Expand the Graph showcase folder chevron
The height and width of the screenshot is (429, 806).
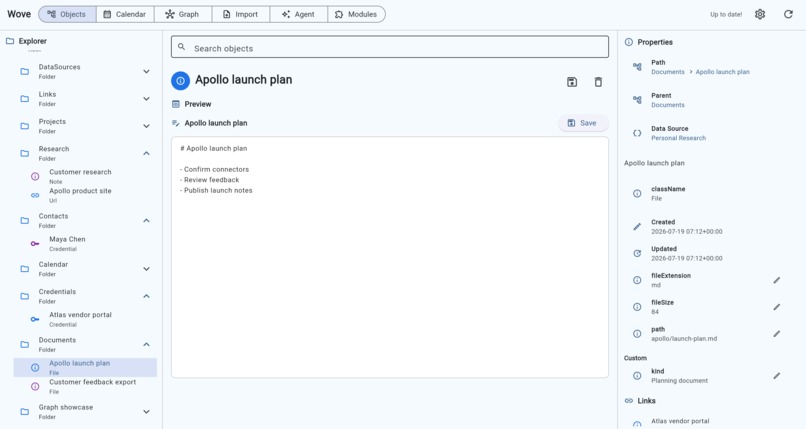[x=146, y=412]
